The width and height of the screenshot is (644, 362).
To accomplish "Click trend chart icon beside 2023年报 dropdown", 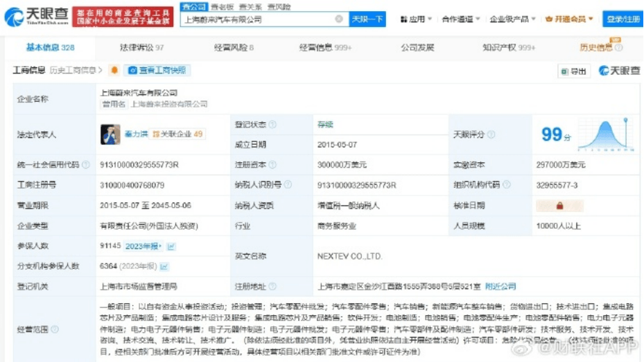I will (x=171, y=246).
